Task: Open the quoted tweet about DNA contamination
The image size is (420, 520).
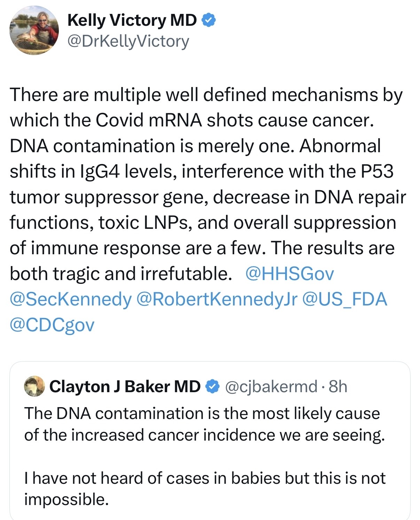Action: 210,441
